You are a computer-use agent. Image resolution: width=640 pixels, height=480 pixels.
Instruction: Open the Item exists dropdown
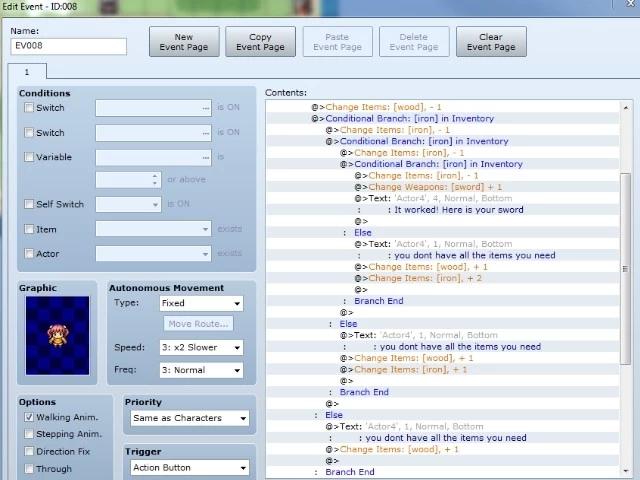click(153, 229)
